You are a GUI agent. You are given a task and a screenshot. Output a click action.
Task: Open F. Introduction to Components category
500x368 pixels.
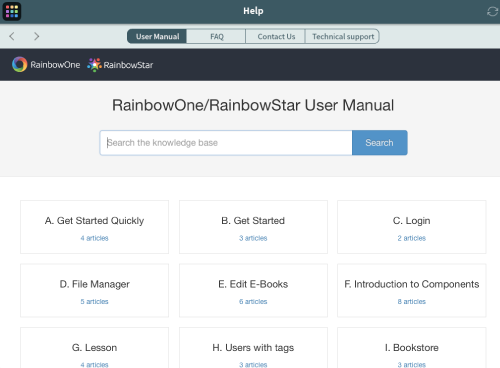[x=412, y=290]
